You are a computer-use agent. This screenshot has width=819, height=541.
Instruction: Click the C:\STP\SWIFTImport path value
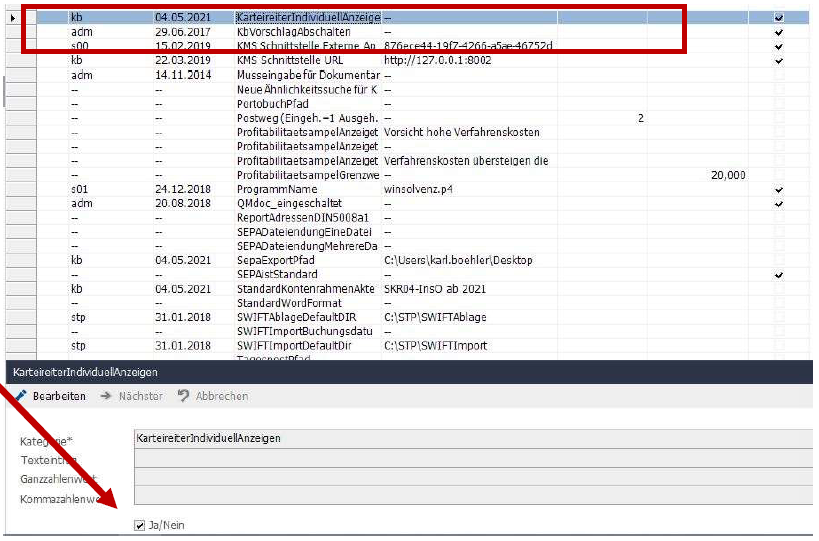click(436, 346)
